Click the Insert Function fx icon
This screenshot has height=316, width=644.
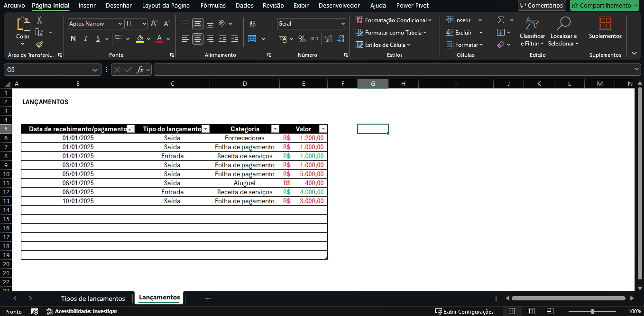coord(140,70)
